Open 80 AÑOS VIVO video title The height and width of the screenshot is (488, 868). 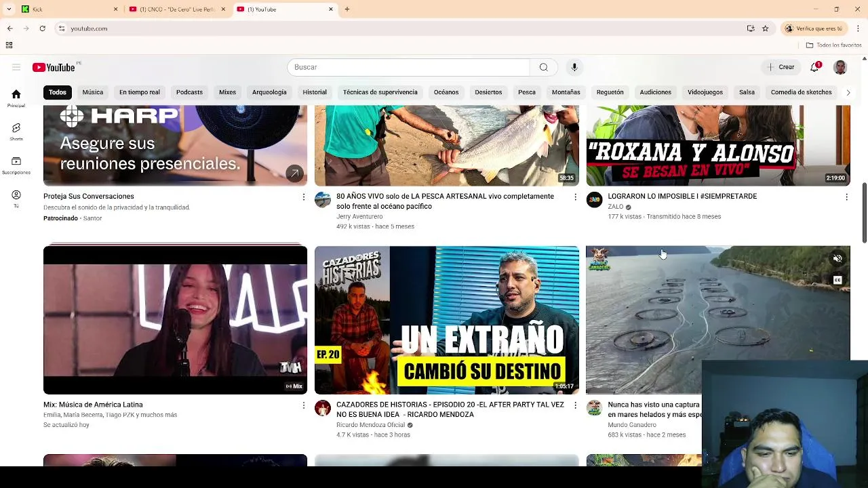(x=445, y=201)
